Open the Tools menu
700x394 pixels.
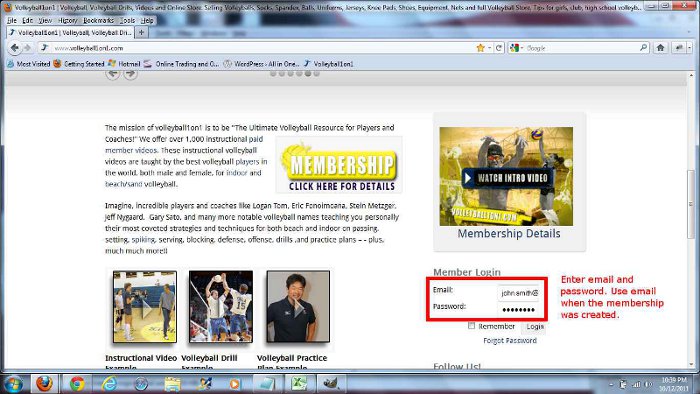(127, 21)
